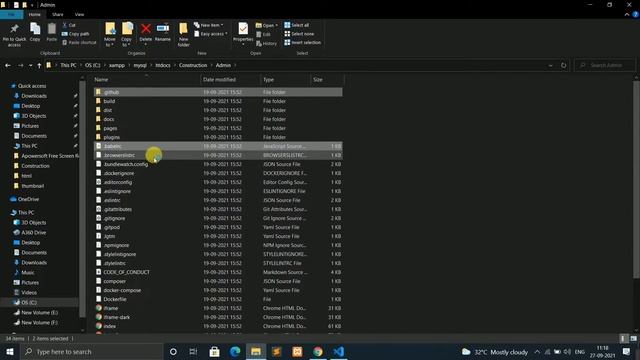This screenshot has width=640, height=360.
Task: Switch to large icons view layout
Action: click(x=633, y=338)
